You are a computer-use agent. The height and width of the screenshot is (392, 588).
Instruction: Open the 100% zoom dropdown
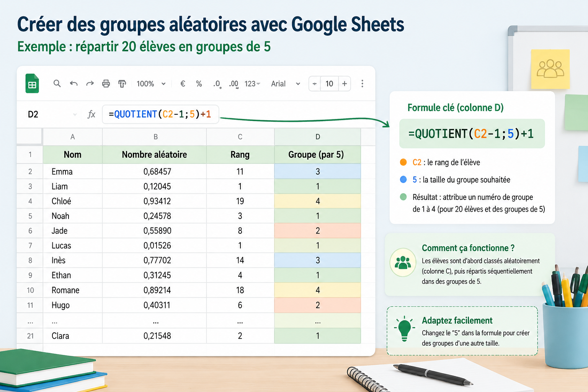coord(151,83)
